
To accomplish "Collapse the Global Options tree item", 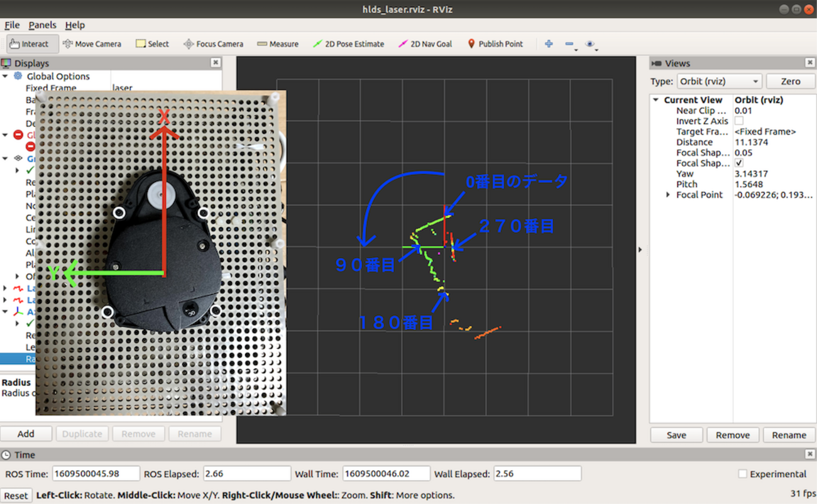I will click(x=6, y=77).
